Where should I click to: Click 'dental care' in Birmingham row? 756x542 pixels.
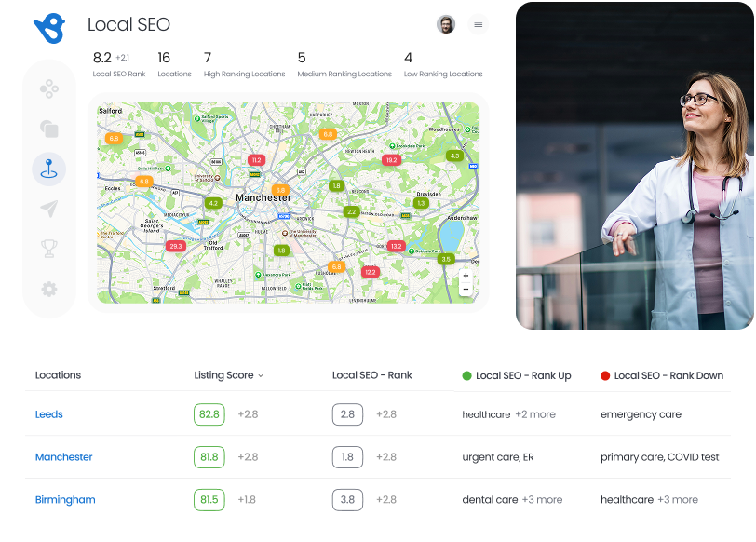coord(490,499)
